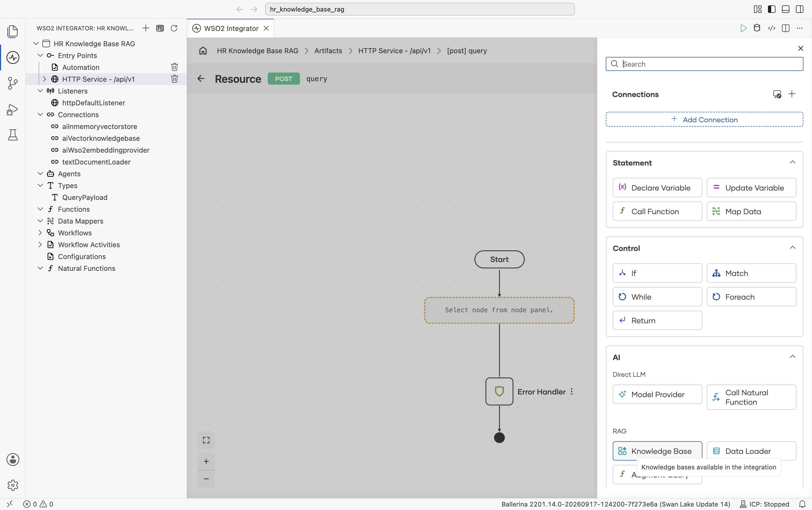The image size is (812, 510).
Task: Add a Declare Variable node
Action: pos(657,188)
